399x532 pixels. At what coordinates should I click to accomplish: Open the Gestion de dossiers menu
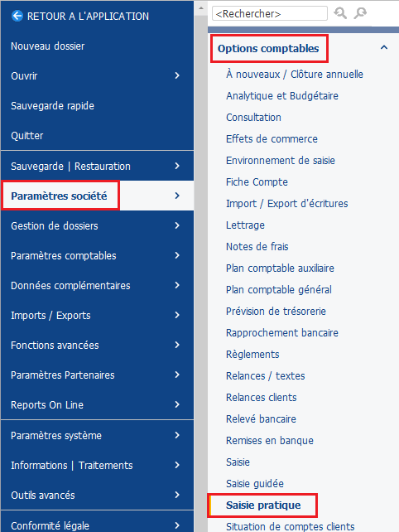(x=98, y=225)
